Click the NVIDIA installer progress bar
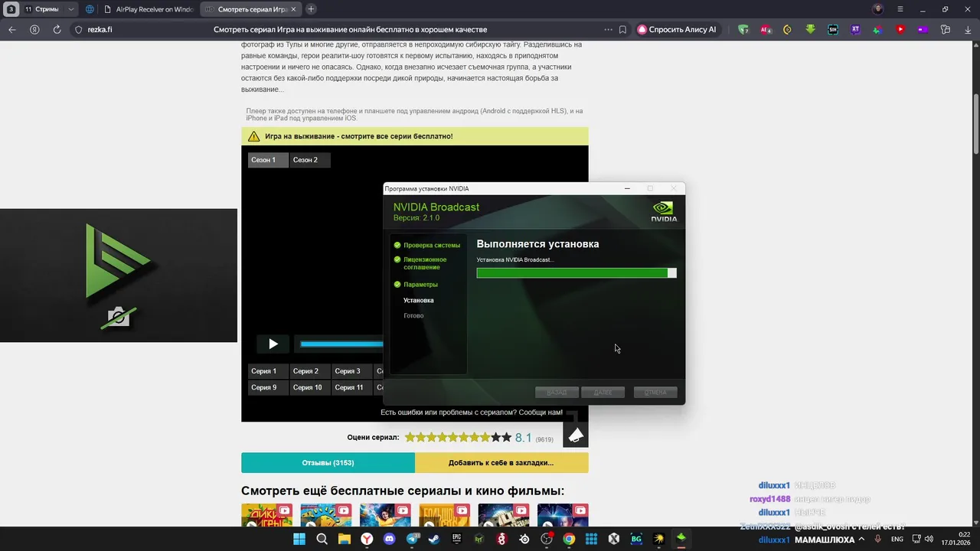The width and height of the screenshot is (980, 551). (x=577, y=273)
